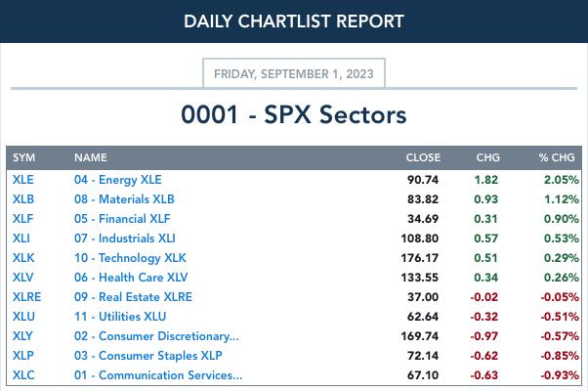Click the XLRE symbol link
Image resolution: width=588 pixels, height=391 pixels.
pos(26,297)
